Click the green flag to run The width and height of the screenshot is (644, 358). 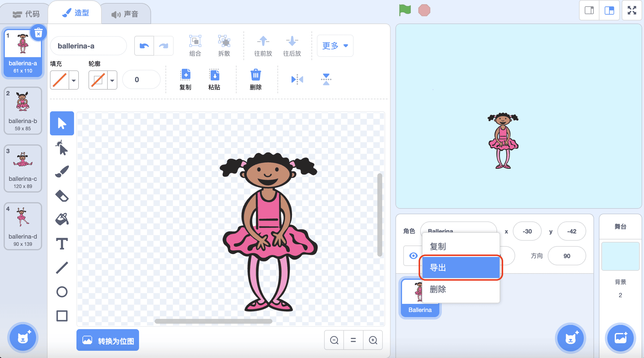point(405,10)
